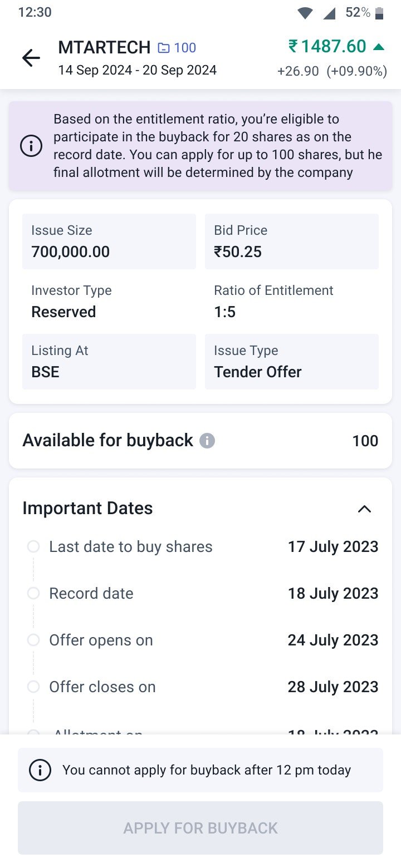The width and height of the screenshot is (401, 868).
Task: Select the 'Record date' timeline marker
Action: click(33, 593)
